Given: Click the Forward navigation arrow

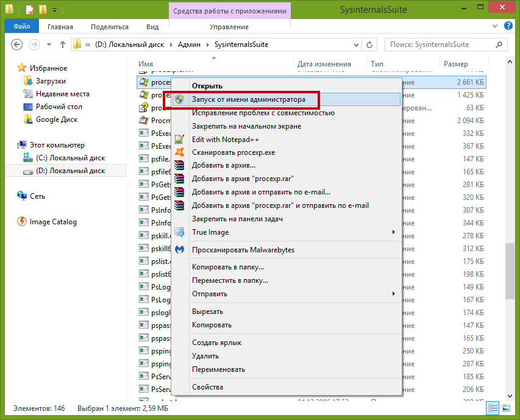Looking at the screenshot, I should 34,44.
